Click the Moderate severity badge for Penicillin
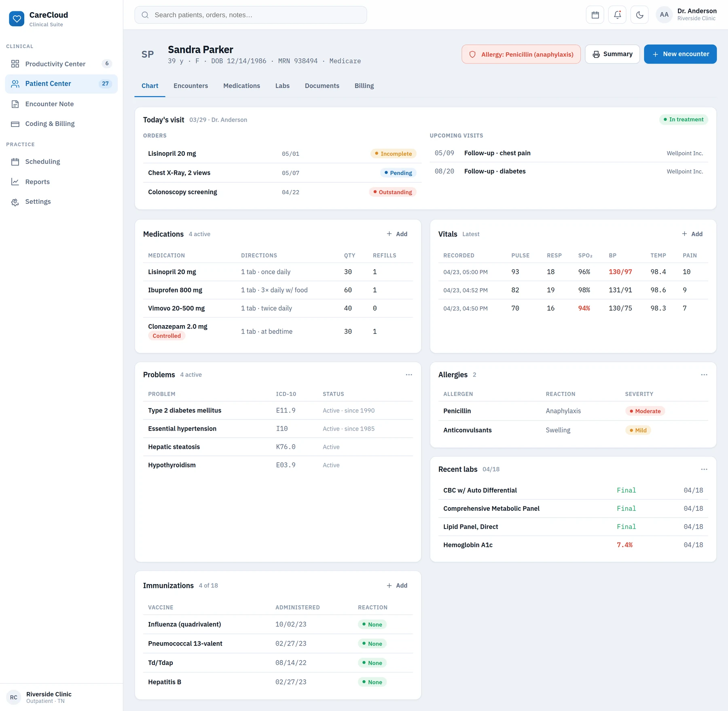The width and height of the screenshot is (728, 711). coord(645,411)
